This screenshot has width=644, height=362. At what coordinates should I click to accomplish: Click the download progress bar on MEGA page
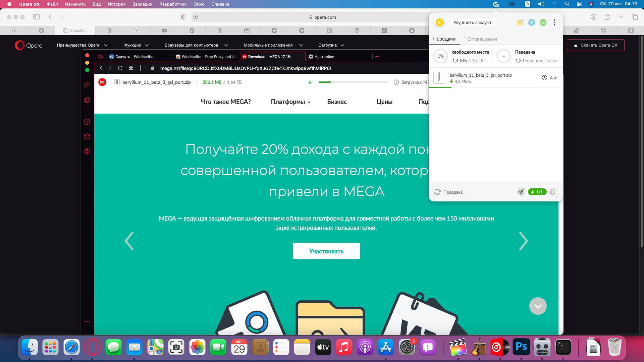tap(353, 82)
